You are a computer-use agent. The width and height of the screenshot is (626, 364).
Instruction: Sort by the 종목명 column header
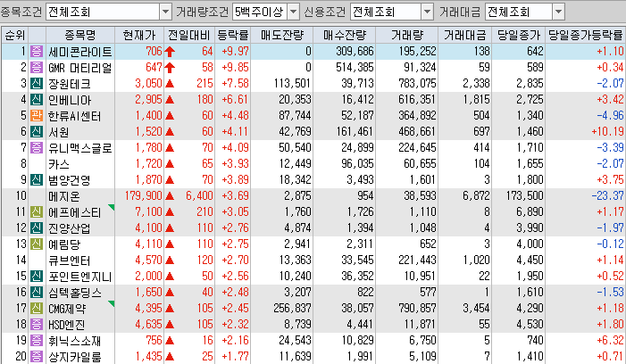(x=80, y=35)
